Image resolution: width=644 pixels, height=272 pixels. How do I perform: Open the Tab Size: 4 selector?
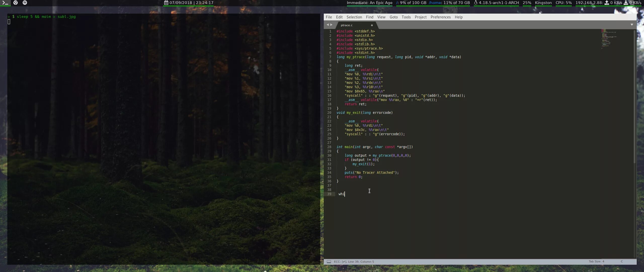[596, 262]
